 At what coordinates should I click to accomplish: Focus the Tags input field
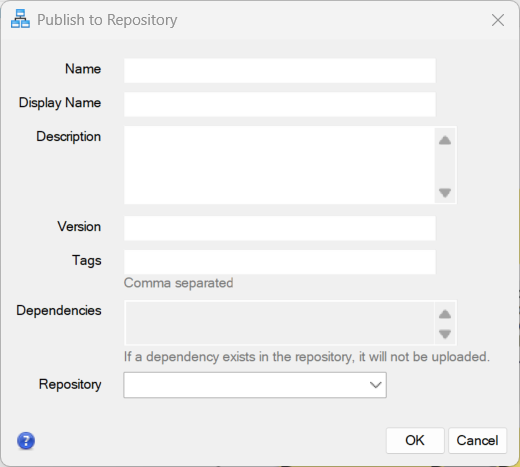[x=280, y=262]
